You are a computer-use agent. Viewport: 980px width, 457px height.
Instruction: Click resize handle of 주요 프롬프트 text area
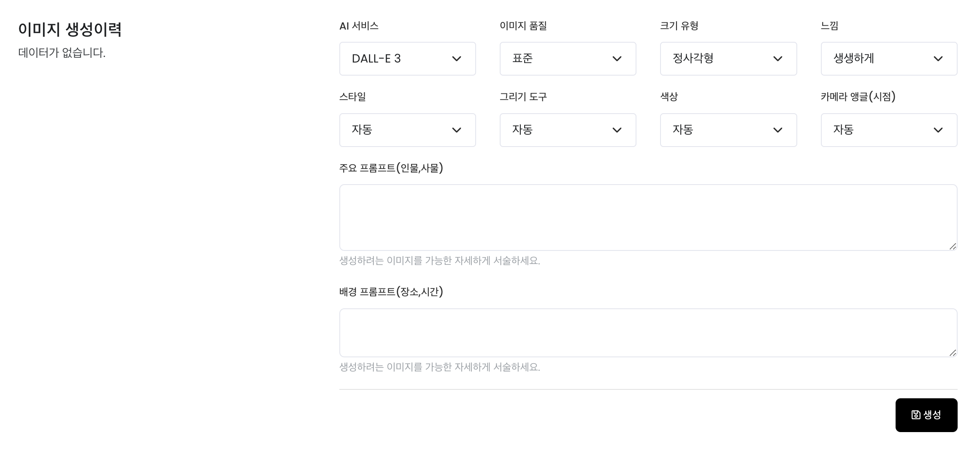[953, 246]
